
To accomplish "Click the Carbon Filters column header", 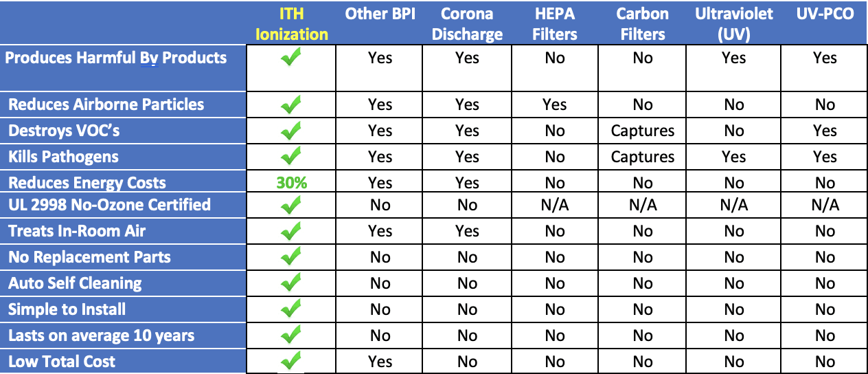I will click(643, 24).
